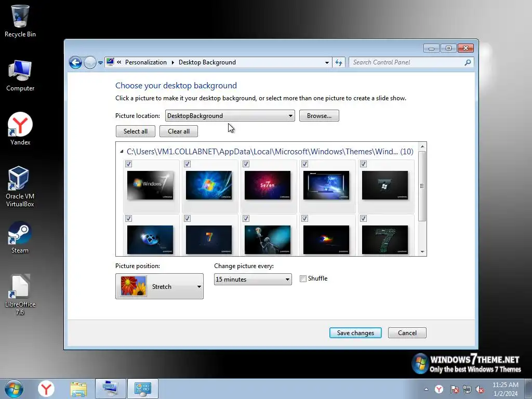The image size is (532, 399).
Task: Open the Picture location dropdown
Action: [x=230, y=116]
